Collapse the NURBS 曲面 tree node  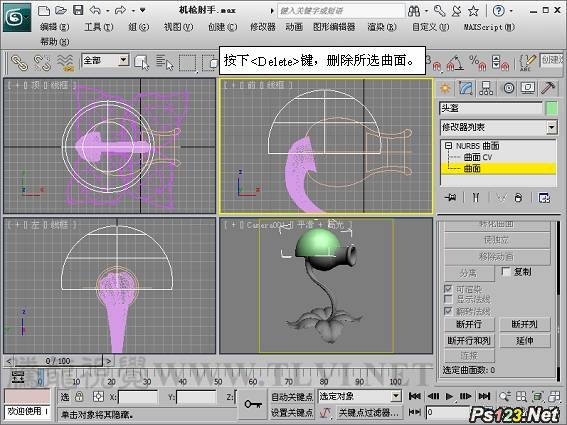point(448,145)
